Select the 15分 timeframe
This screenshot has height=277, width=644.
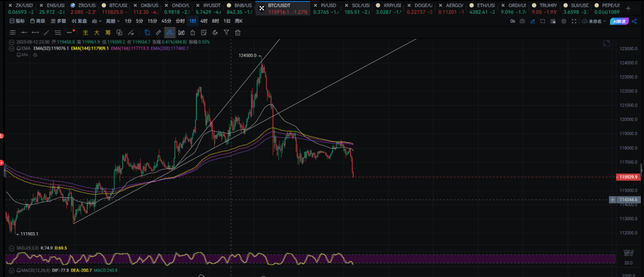(x=152, y=21)
